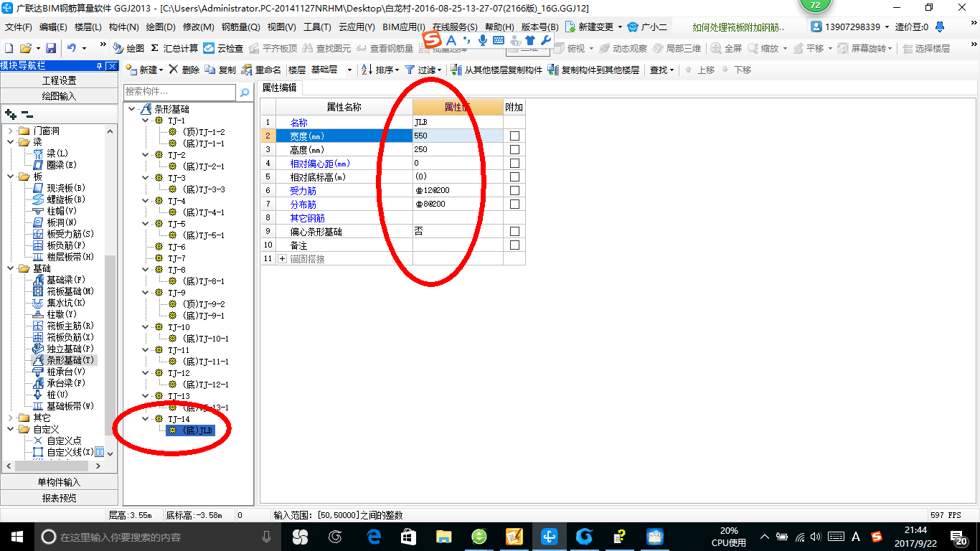Screen dimensions: 980x551
Task: Select 楼层板带(H) in navigator
Action: tap(63, 257)
